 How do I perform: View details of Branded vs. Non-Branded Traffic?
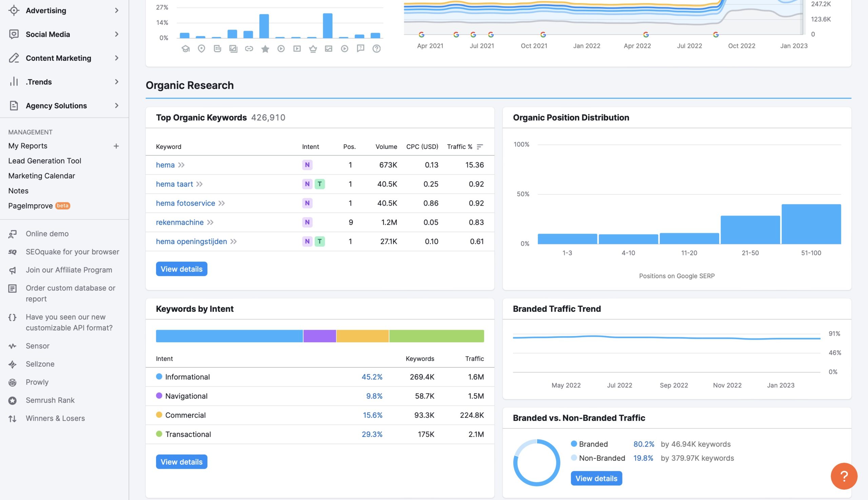click(596, 478)
